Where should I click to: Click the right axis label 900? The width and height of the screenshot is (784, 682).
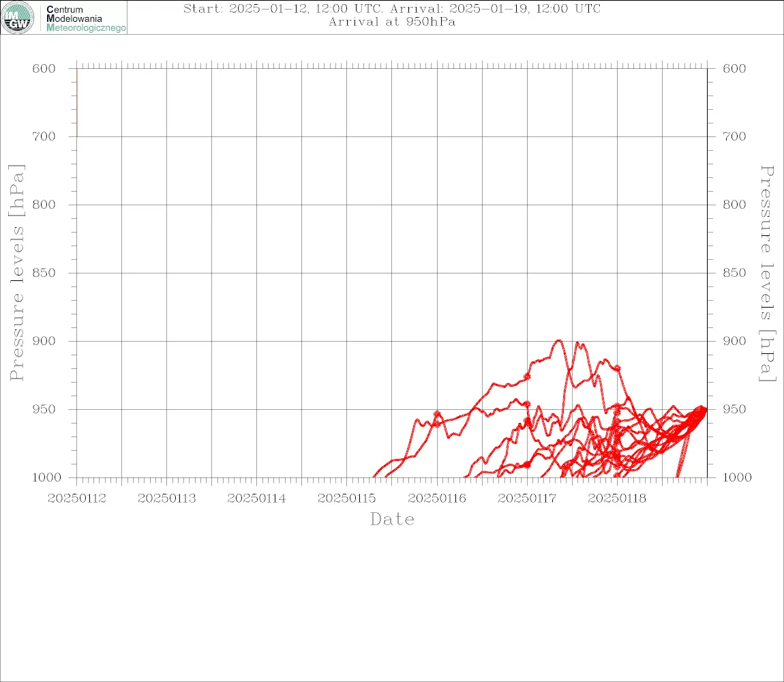click(x=734, y=341)
